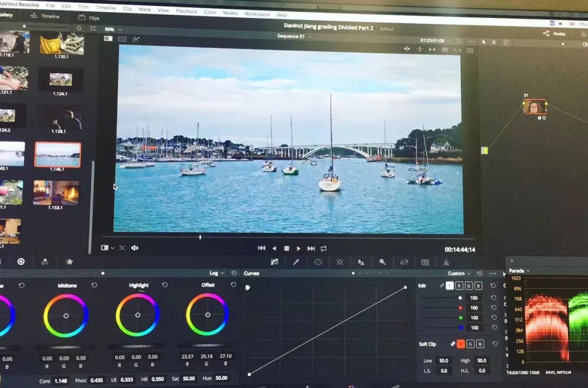The width and height of the screenshot is (588, 388).
Task: Reset the Midtone wheel
Action: pyautogui.click(x=95, y=285)
